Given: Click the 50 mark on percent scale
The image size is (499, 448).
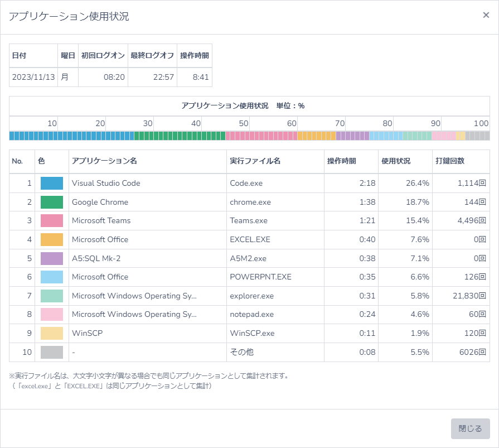Looking at the screenshot, I should (244, 123).
